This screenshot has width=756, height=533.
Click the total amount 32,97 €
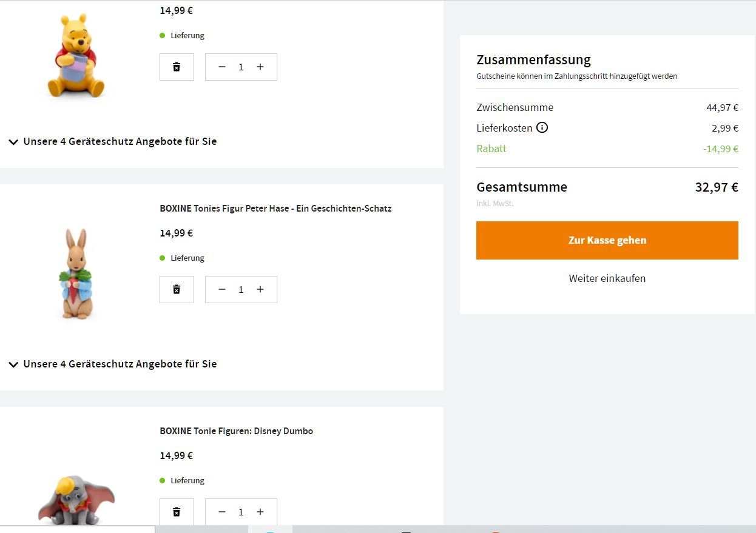click(x=717, y=187)
